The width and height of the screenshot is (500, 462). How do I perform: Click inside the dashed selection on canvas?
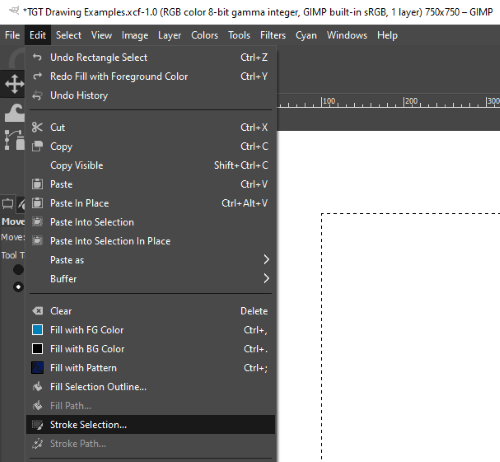[x=411, y=337]
